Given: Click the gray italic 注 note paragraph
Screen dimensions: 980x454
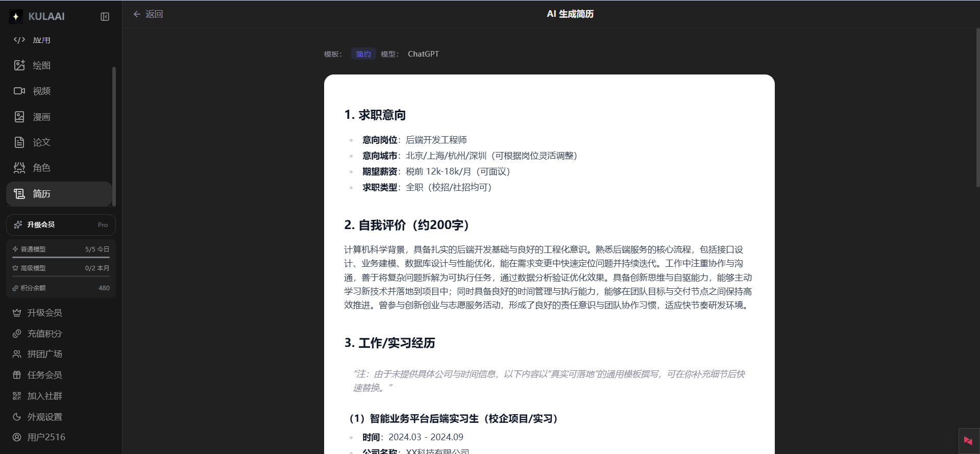Looking at the screenshot, I should point(549,381).
